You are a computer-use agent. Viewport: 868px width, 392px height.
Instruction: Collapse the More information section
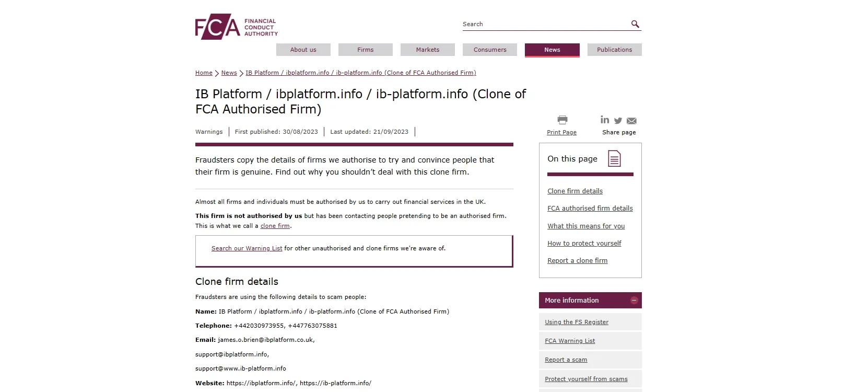point(634,300)
